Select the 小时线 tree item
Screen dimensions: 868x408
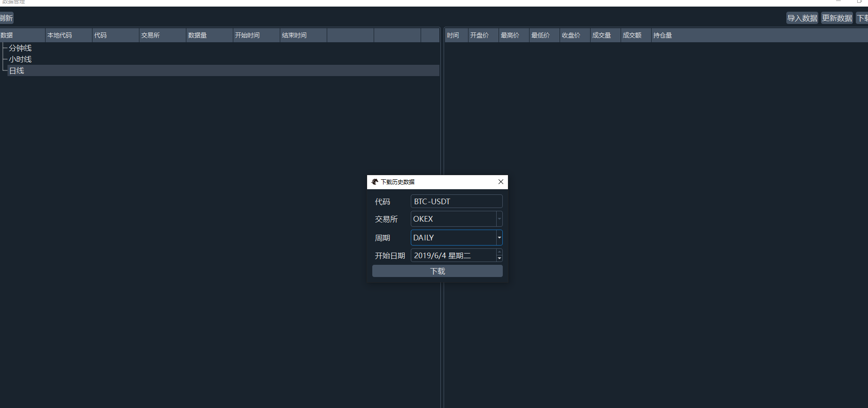[x=20, y=59]
